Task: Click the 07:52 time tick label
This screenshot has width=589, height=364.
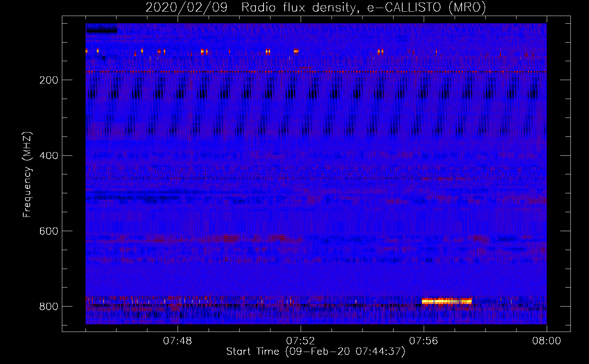Action: [300, 341]
